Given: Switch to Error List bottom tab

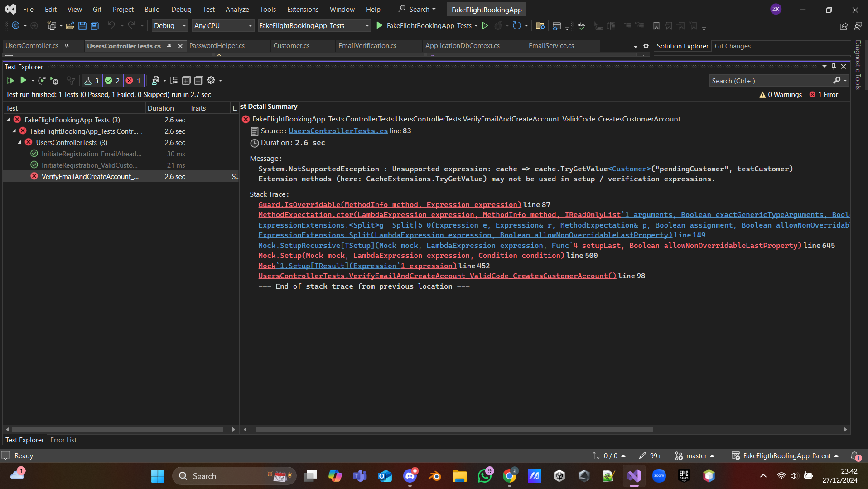Looking at the screenshot, I should [x=63, y=440].
